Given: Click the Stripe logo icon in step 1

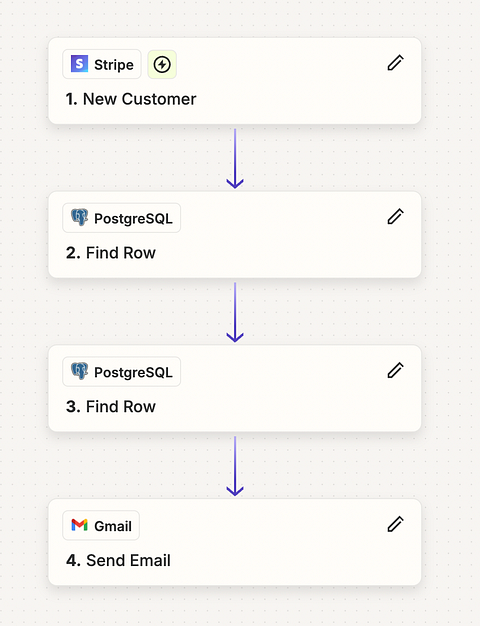Looking at the screenshot, I should point(79,64).
